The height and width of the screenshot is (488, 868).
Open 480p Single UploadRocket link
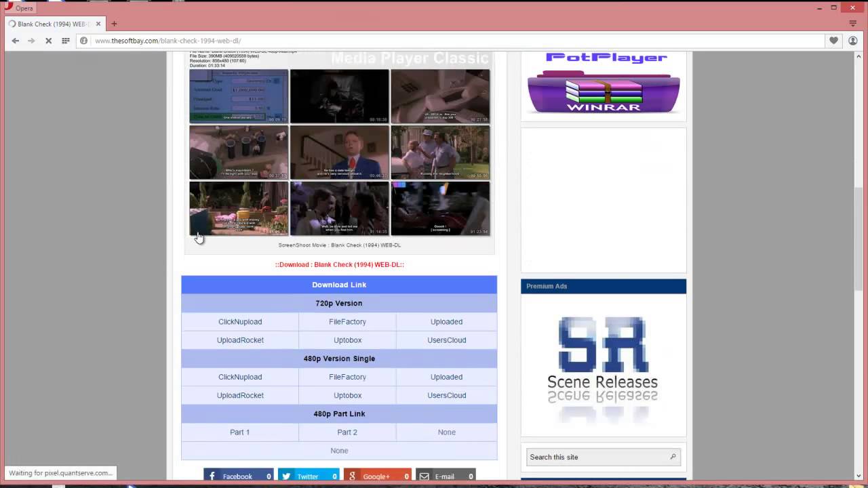[240, 395]
